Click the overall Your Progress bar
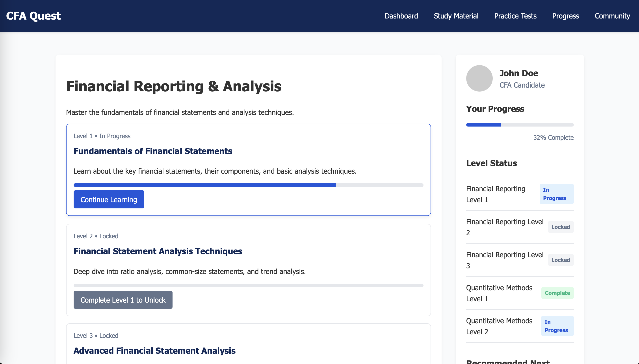This screenshot has width=639, height=364. [520, 125]
